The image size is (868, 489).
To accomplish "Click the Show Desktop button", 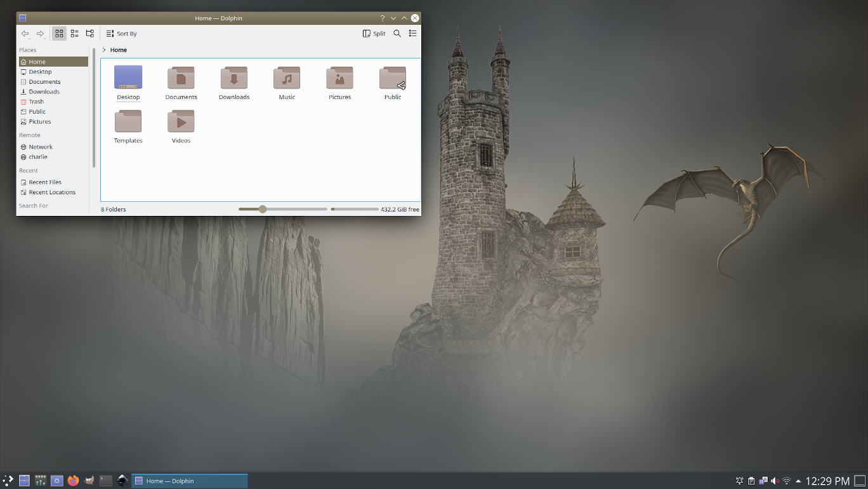I will pos(860,481).
